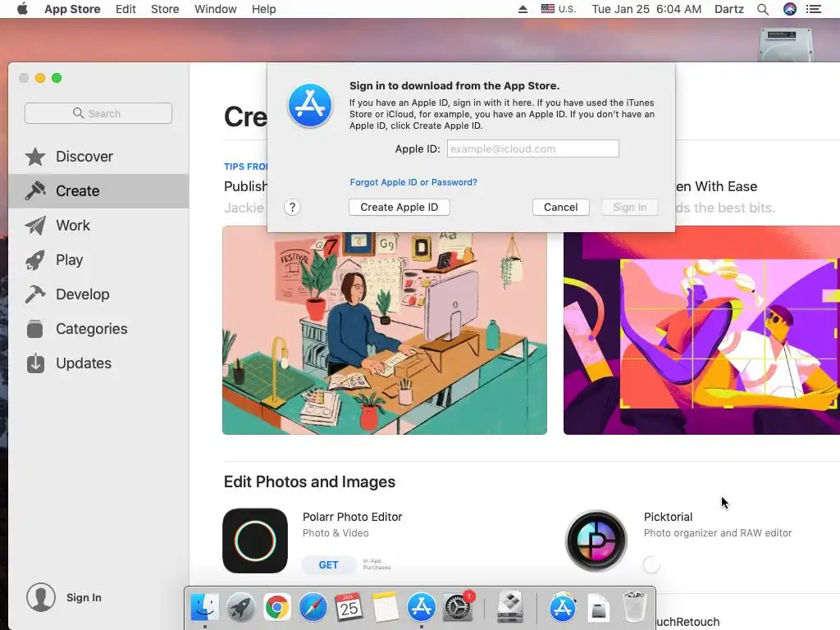Image resolution: width=840 pixels, height=630 pixels.
Task: Open the Edit menu
Action: tap(126, 9)
